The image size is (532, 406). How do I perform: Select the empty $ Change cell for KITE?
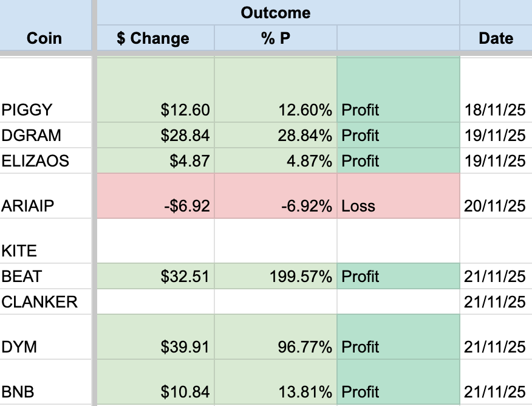[155, 241]
